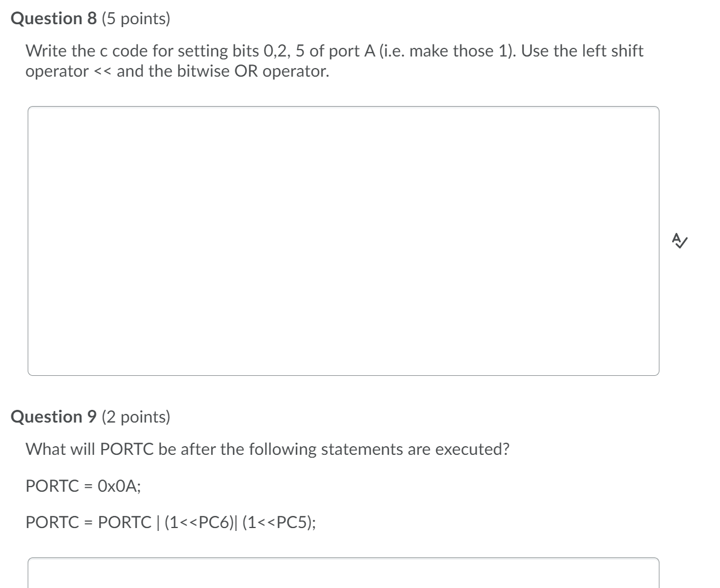Click inside the response box below Question 9
The width and height of the screenshot is (720, 588).
[x=346, y=574]
